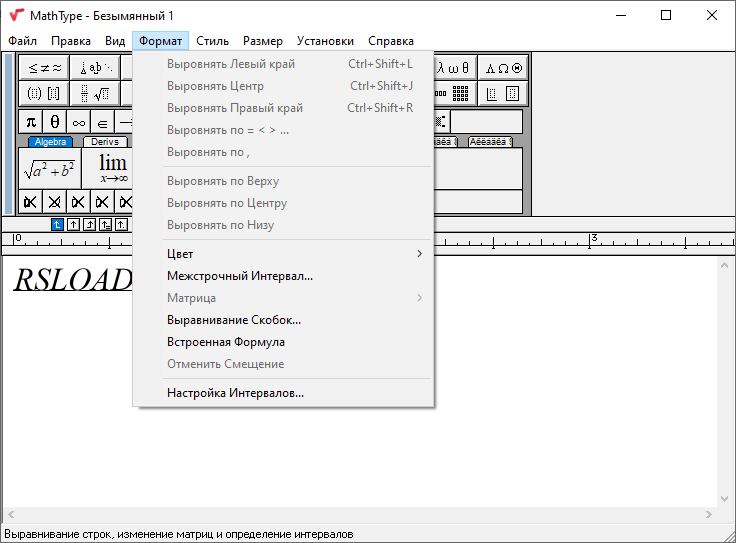Open the Размер menu
The height and width of the screenshot is (543, 736).
(263, 41)
